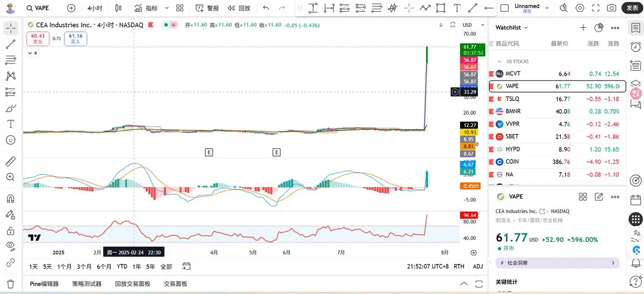The image size is (644, 294).
Task: Select the 6个月 time range
Action: (104, 267)
